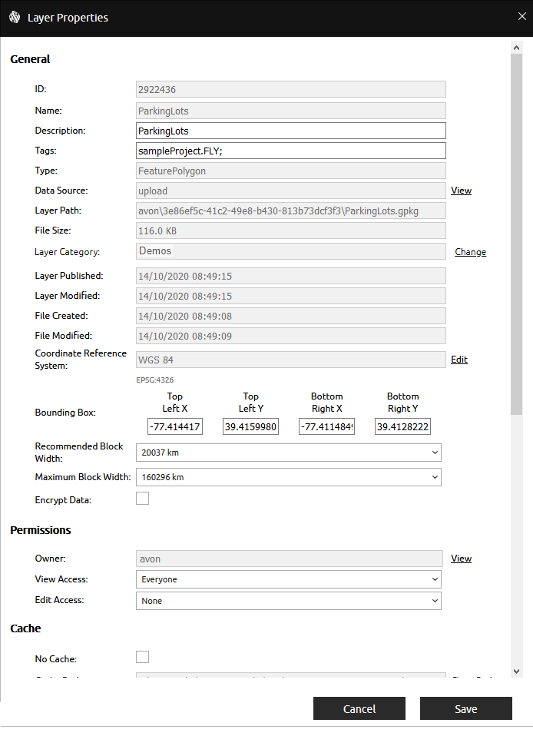Click the Bottom Right X bounding box field
533x756 pixels.
[x=326, y=426]
